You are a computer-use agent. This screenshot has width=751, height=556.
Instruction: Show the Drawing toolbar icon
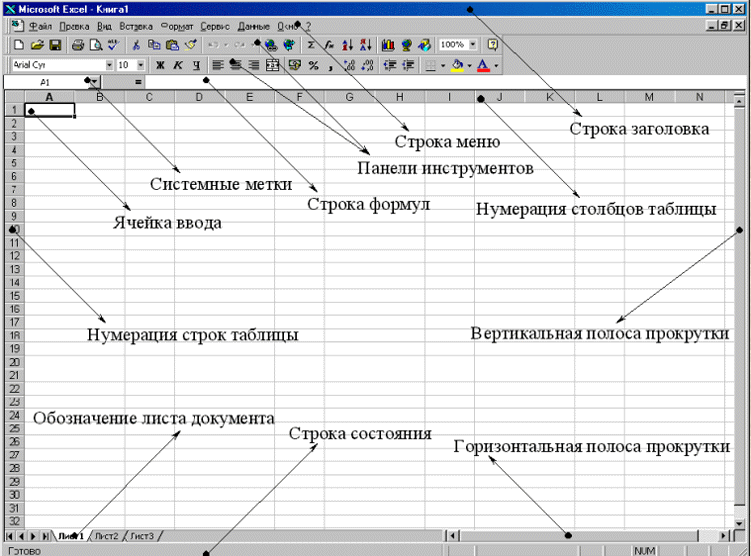point(424,45)
